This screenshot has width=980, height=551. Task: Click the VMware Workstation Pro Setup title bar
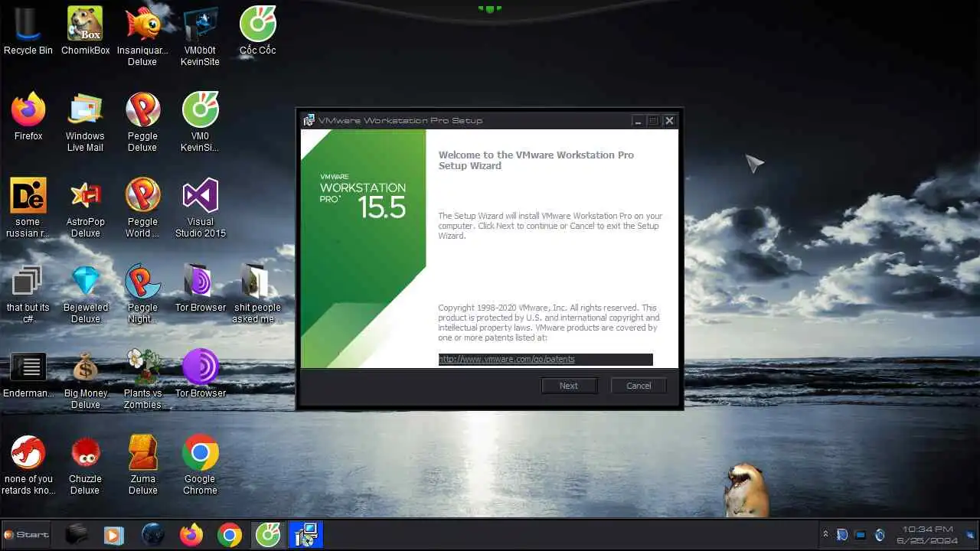[467, 120]
